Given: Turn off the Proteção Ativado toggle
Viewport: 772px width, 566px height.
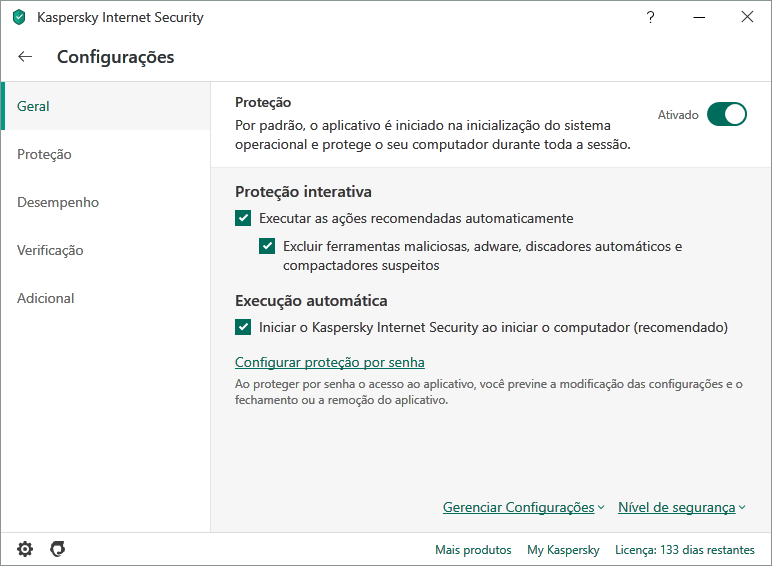Looking at the screenshot, I should click(x=727, y=114).
